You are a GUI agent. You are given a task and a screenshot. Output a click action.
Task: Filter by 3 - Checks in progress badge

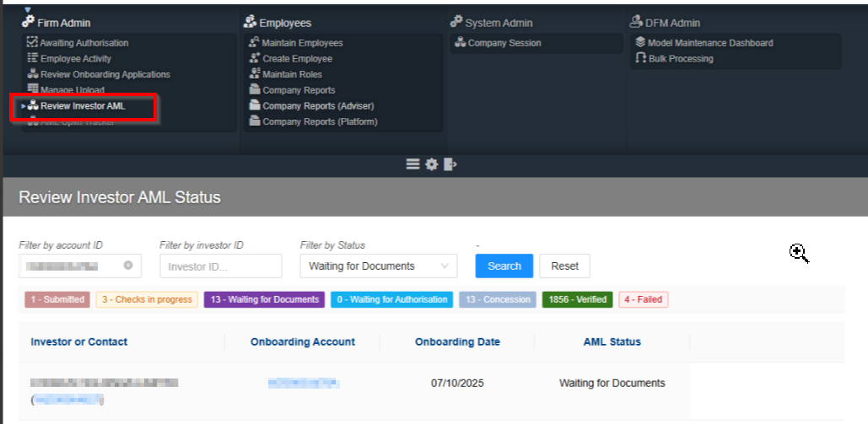pos(147,299)
